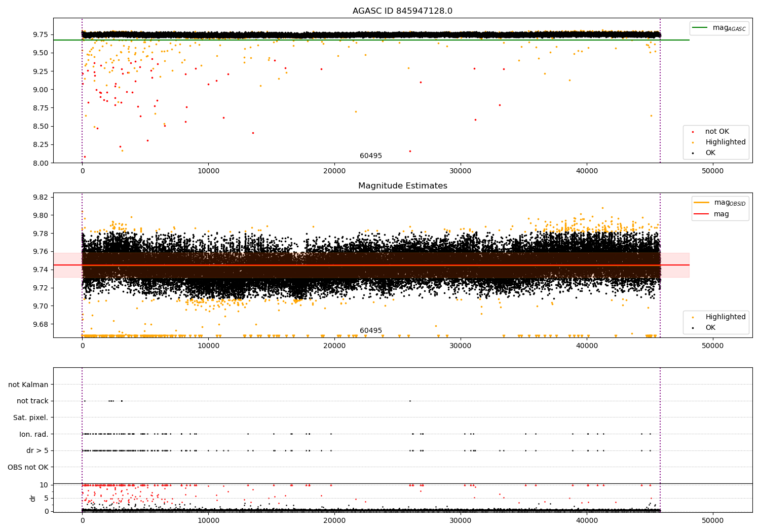
Task: Click the 9.75 y-tick in top plot
Action: click(40, 34)
